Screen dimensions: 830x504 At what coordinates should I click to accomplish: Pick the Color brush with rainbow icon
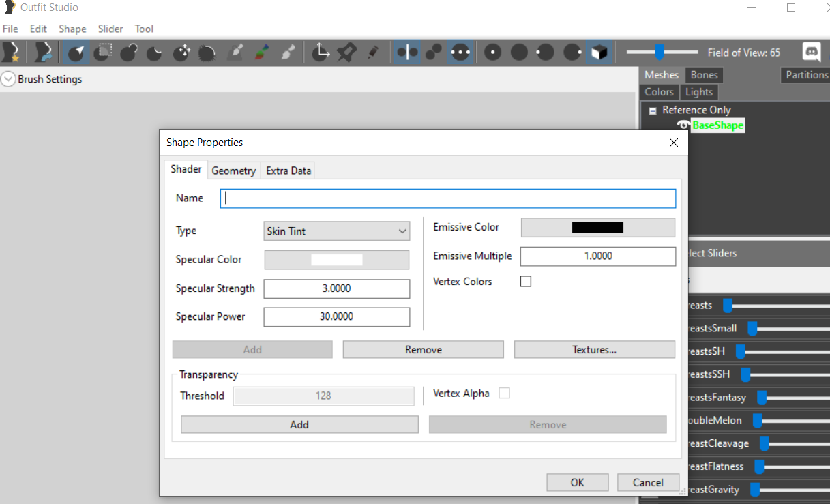262,53
